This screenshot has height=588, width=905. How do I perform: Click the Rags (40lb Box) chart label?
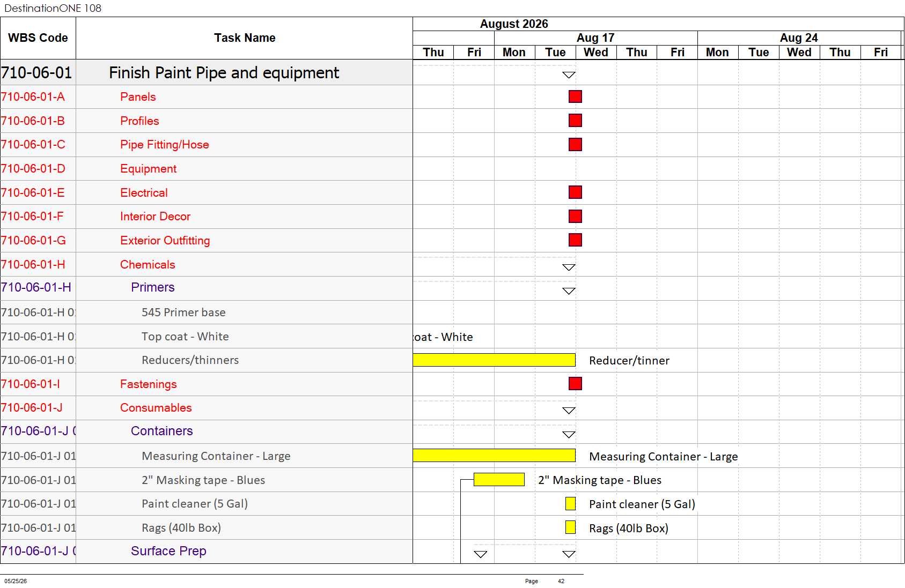629,529
